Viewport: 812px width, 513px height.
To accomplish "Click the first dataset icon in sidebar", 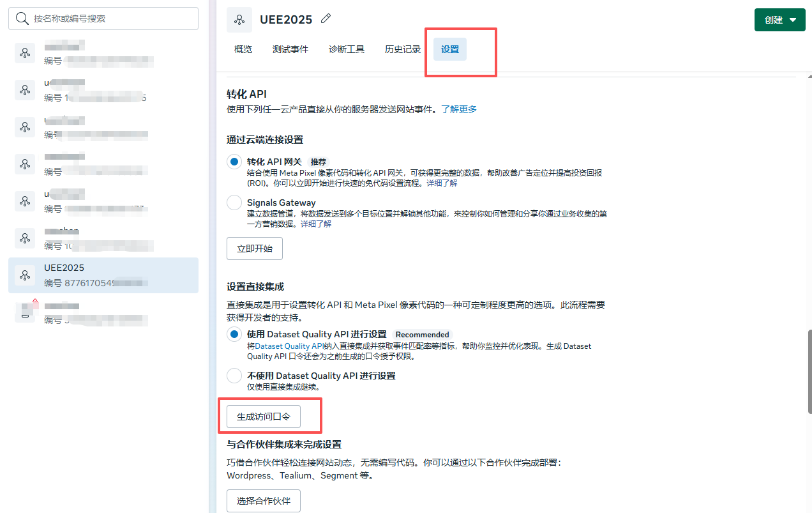I will 25,53.
